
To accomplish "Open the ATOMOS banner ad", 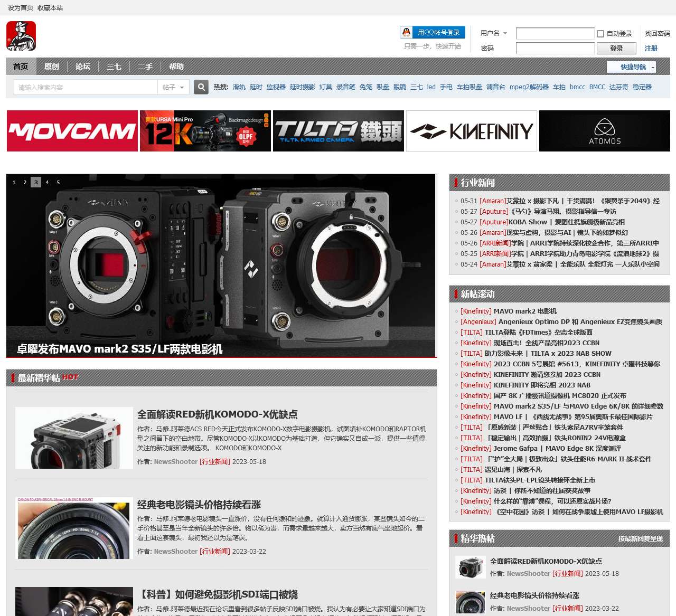I will click(x=605, y=131).
